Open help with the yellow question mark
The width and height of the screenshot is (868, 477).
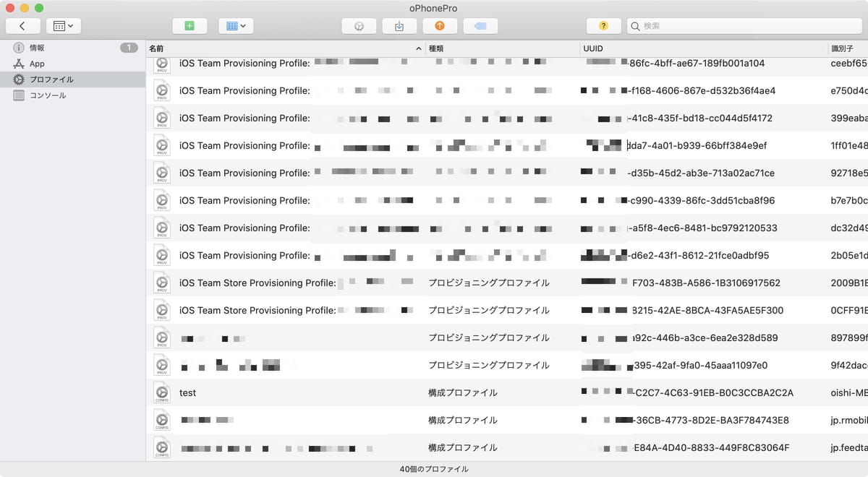(604, 26)
